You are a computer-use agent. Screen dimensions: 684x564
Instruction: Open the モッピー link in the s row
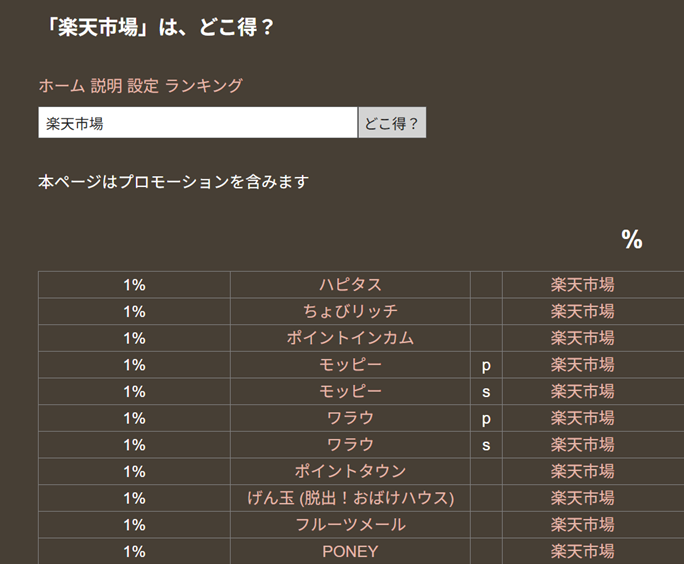[x=350, y=391]
